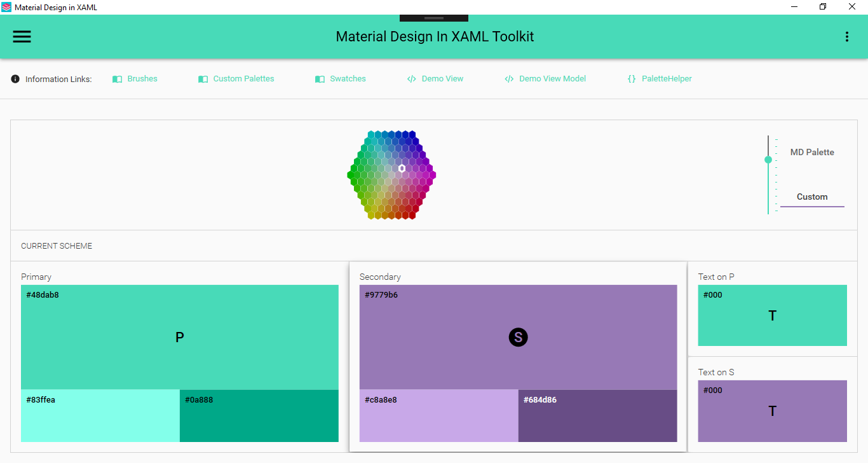Image resolution: width=868 pixels, height=463 pixels.
Task: Open the hamburger navigation menu
Action: click(22, 36)
